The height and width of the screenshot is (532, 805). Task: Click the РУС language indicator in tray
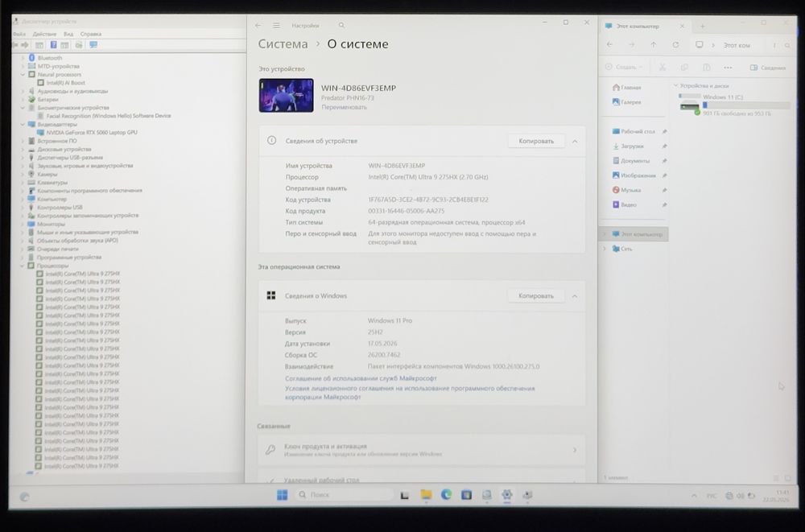pos(712,496)
